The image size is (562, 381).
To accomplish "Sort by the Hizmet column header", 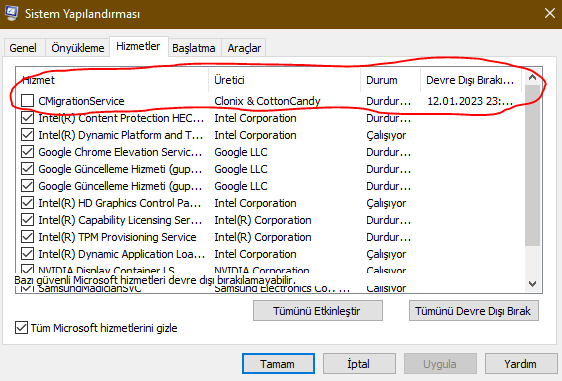I will [112, 80].
